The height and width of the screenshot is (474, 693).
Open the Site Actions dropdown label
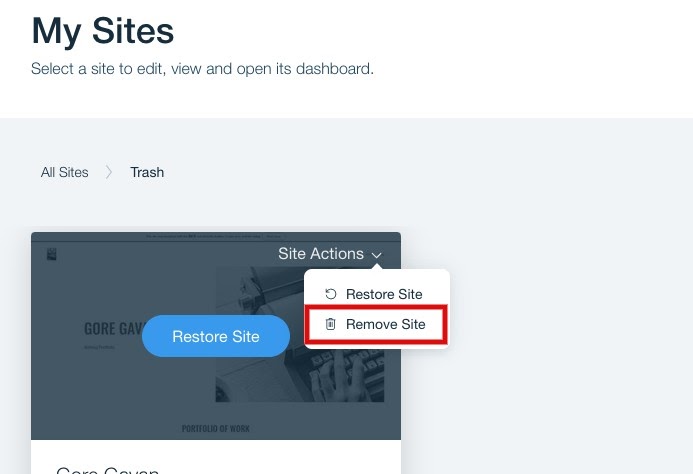tap(320, 254)
